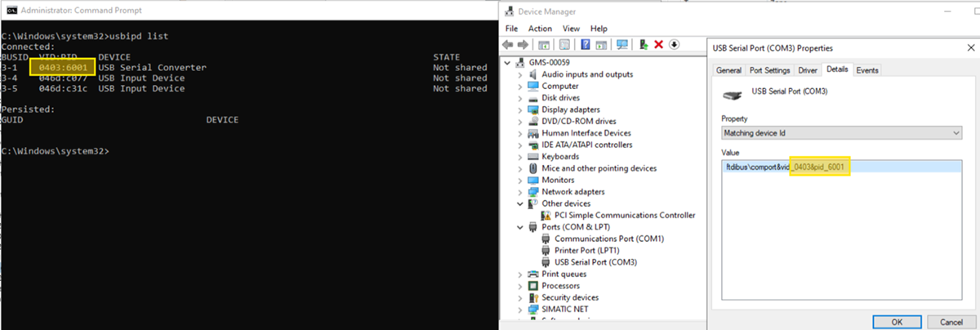Collapse the Other devices category
Screen dimensions: 980x330
click(521, 203)
